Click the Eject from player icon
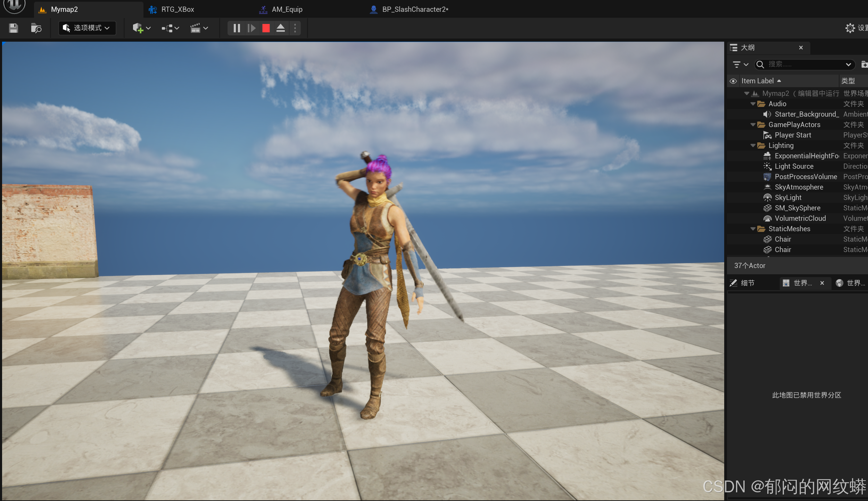Viewport: 868px width, 501px height. [x=281, y=28]
